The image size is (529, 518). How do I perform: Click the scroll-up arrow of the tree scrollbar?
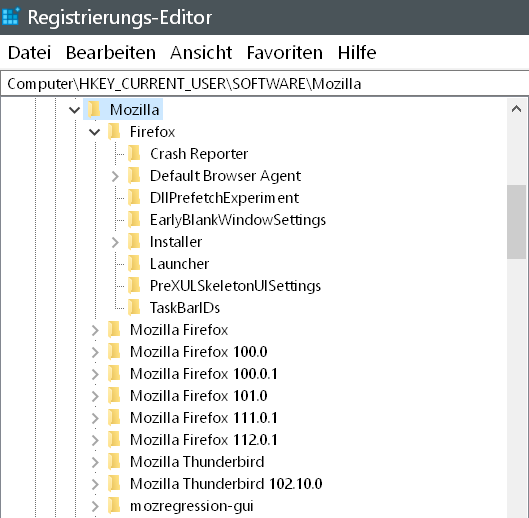pos(517,109)
